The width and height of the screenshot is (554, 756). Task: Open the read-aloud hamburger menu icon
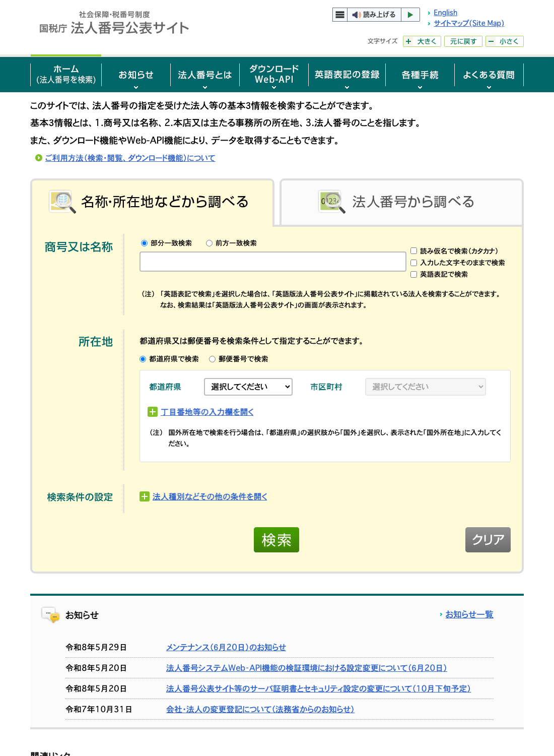pyautogui.click(x=340, y=15)
